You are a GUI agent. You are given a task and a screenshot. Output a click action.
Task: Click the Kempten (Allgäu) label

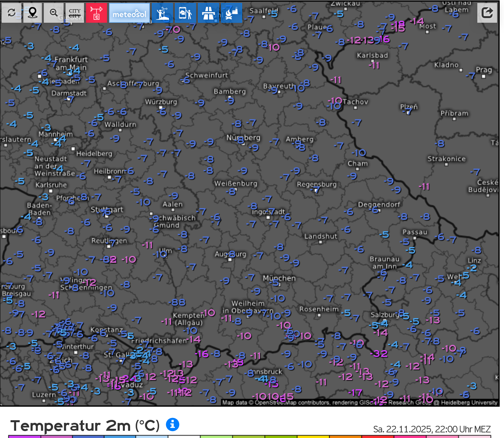coord(188,319)
